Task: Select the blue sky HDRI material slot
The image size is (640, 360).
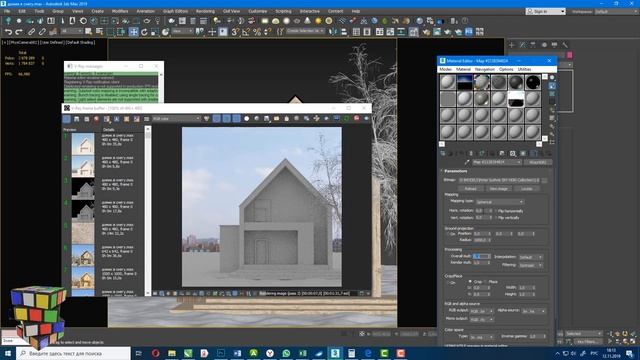Action: (x=464, y=82)
